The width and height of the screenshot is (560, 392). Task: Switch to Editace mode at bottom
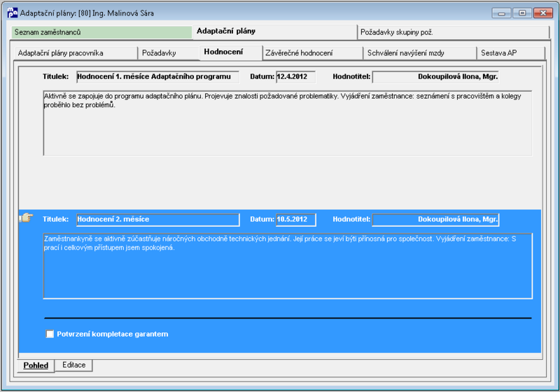coord(74,365)
